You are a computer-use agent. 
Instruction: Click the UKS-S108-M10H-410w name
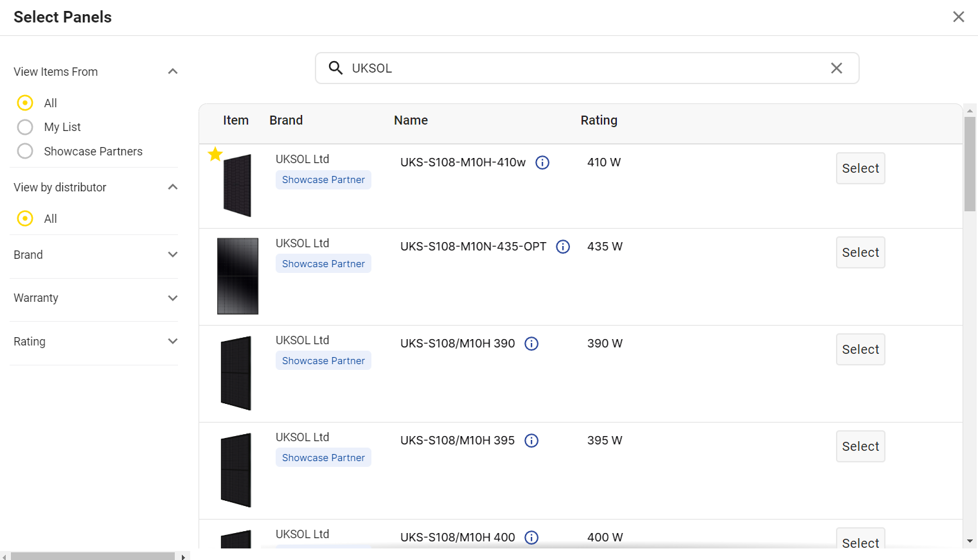463,162
